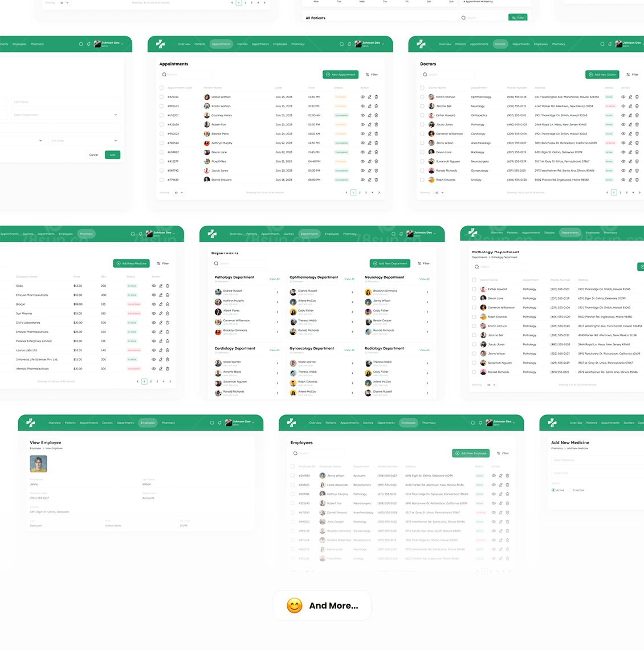
Task: Open the Select Department dropdown in form
Action: pos(66,115)
